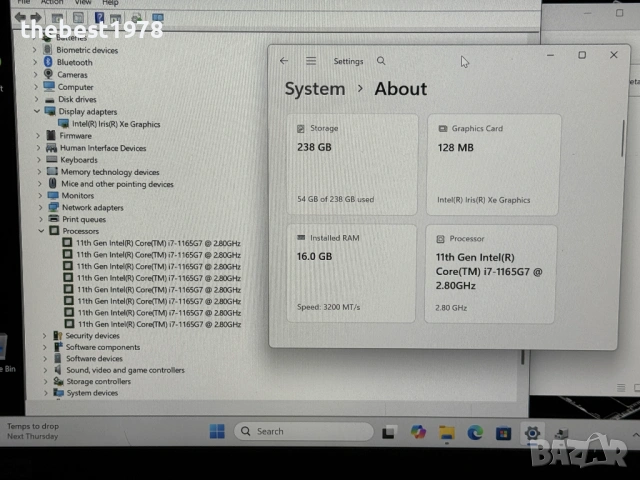Select Memory technology devices category
This screenshot has height=480, width=640.
110,172
